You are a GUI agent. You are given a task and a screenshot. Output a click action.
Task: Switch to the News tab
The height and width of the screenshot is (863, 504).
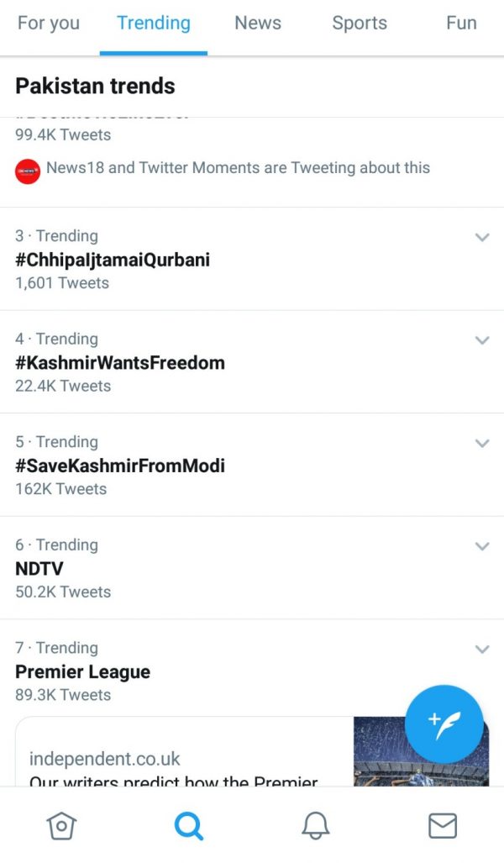tap(258, 24)
